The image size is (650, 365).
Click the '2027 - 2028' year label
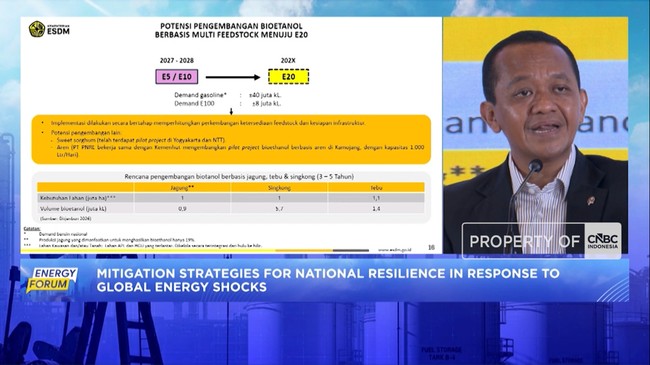[x=177, y=61]
